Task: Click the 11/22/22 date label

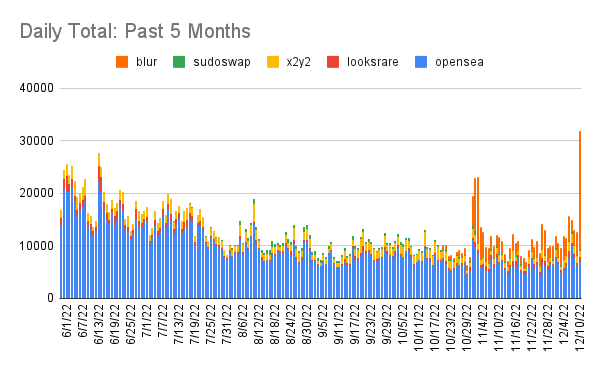Action: [x=532, y=327]
